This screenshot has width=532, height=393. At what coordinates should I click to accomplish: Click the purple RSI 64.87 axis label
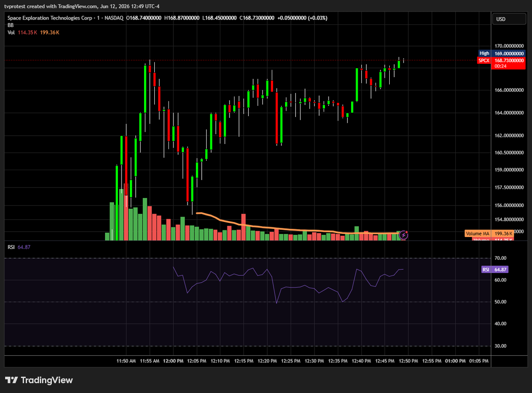coord(495,269)
